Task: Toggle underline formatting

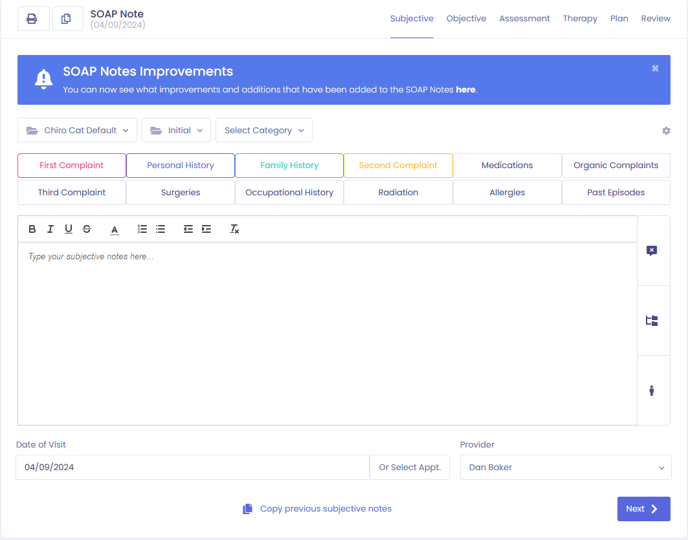Action: click(x=68, y=229)
